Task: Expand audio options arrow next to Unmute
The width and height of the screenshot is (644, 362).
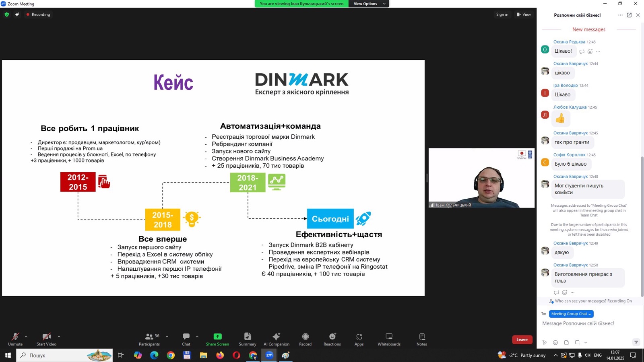Action: (26, 337)
